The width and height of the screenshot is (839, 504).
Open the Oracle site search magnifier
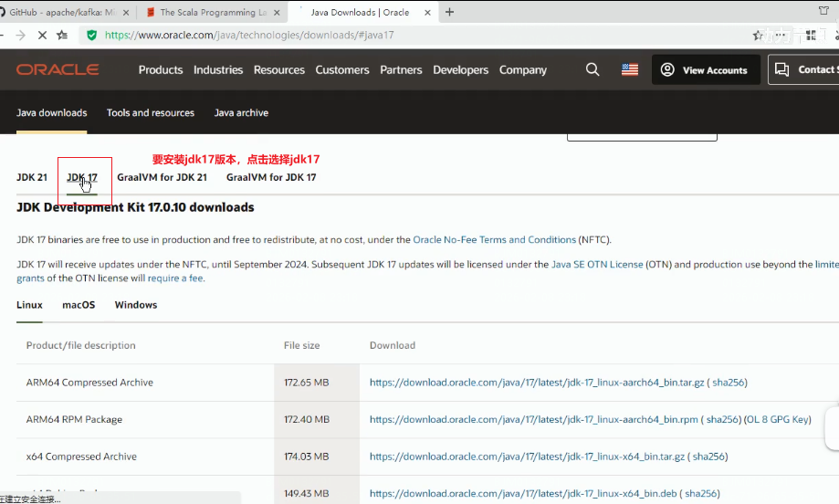click(593, 69)
